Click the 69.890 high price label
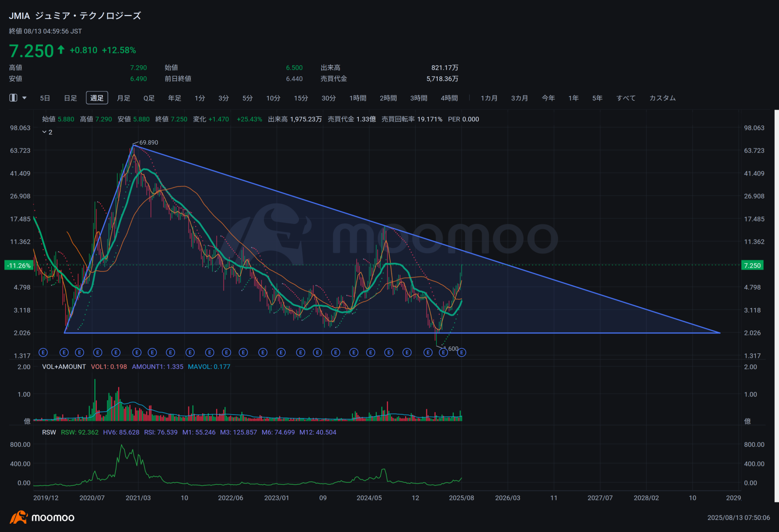This screenshot has height=532, width=779. click(x=148, y=143)
